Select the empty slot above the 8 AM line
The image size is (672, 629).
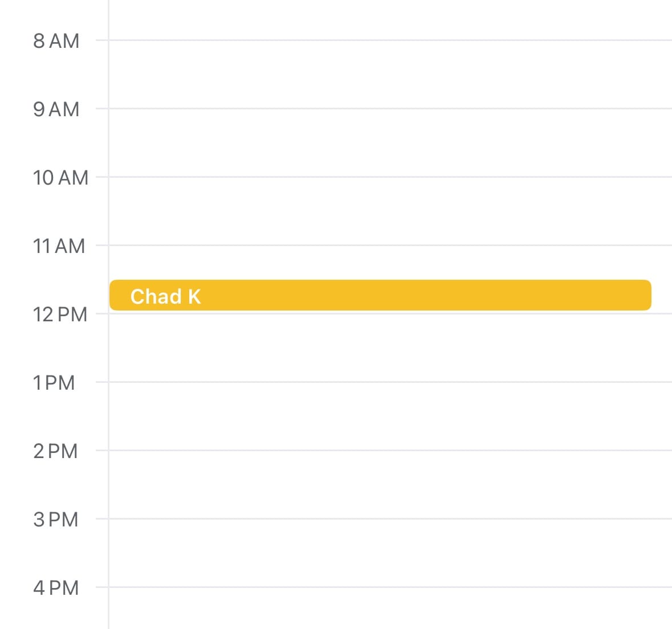tap(390, 19)
